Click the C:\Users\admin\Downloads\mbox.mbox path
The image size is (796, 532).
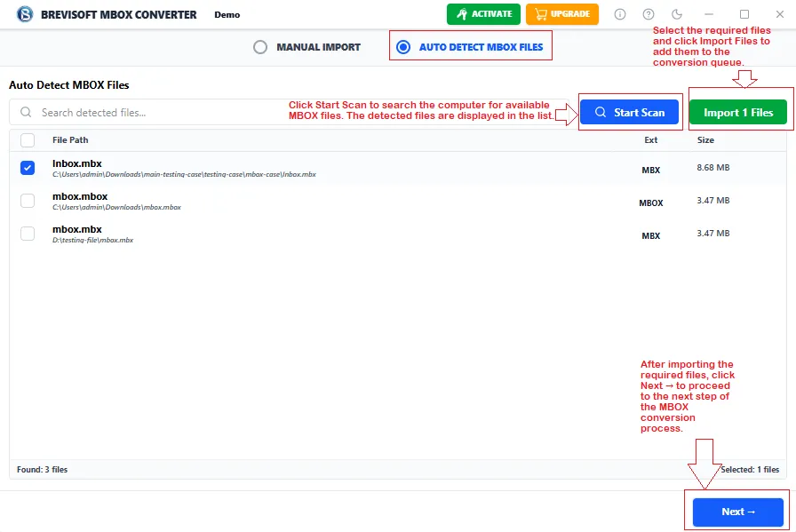coord(116,207)
